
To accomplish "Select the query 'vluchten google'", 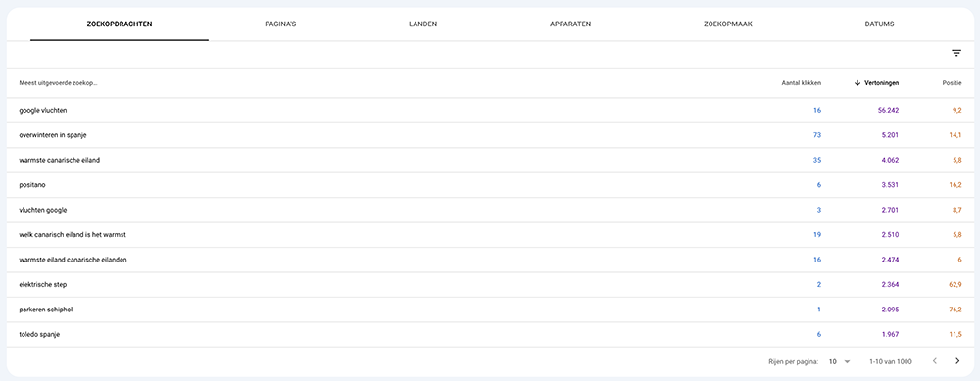I will tap(42, 210).
